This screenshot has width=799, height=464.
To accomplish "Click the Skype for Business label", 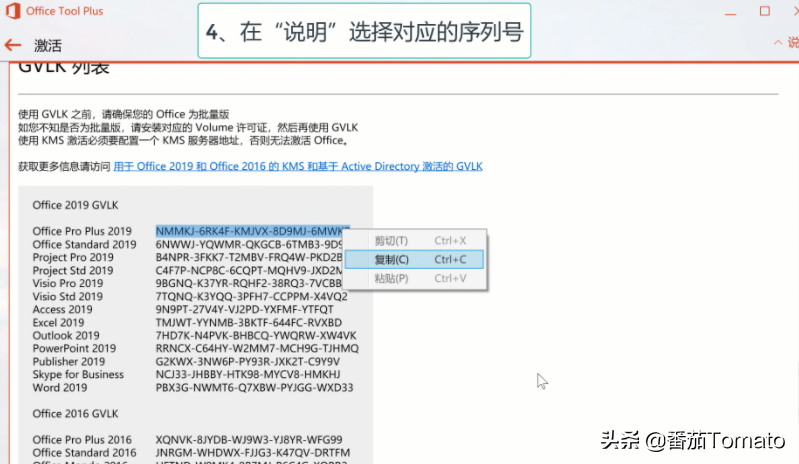I will (78, 374).
